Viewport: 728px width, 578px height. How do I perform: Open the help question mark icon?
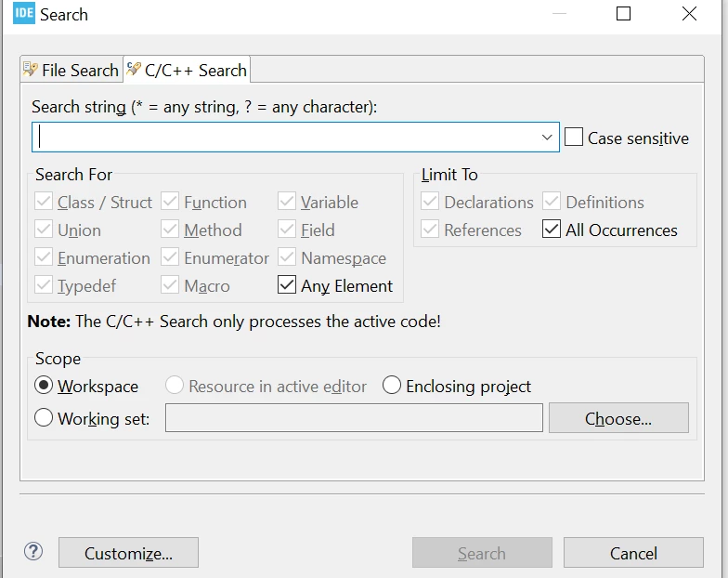(33, 552)
